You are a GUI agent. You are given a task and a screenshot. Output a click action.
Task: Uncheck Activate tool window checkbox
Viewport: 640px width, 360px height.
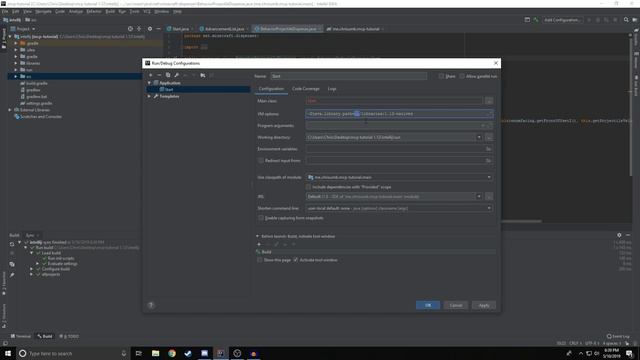click(x=296, y=260)
